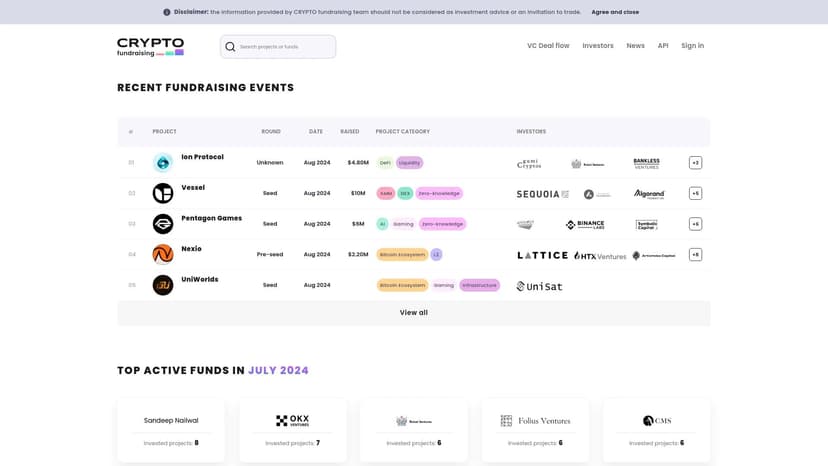
Task: Open the Sandeep Nailwal fund card
Action: [171, 431]
